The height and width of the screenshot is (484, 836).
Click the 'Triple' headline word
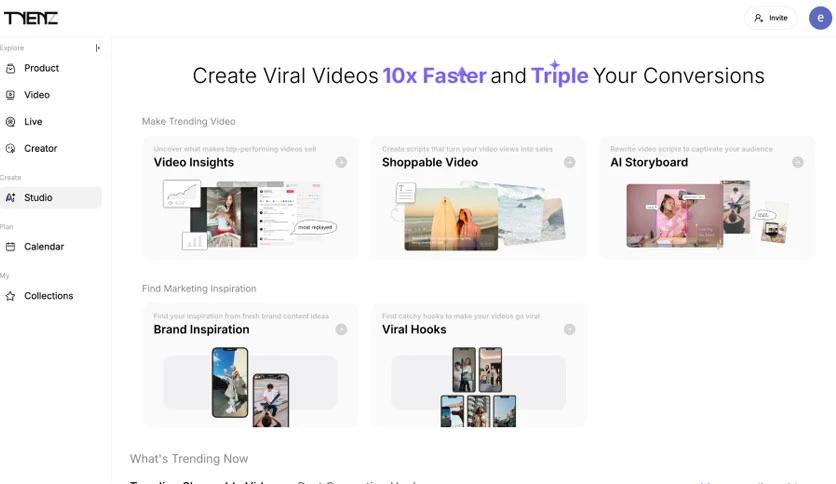tap(559, 76)
